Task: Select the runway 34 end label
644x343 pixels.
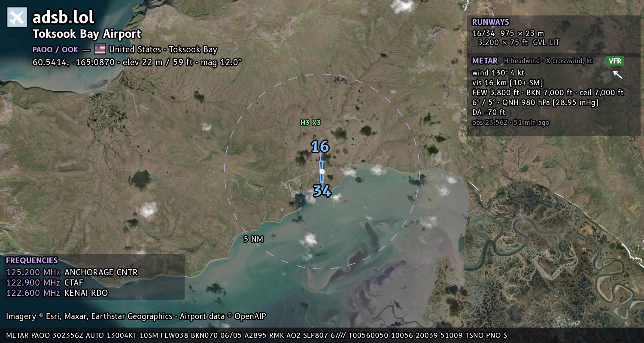Action: click(x=322, y=191)
